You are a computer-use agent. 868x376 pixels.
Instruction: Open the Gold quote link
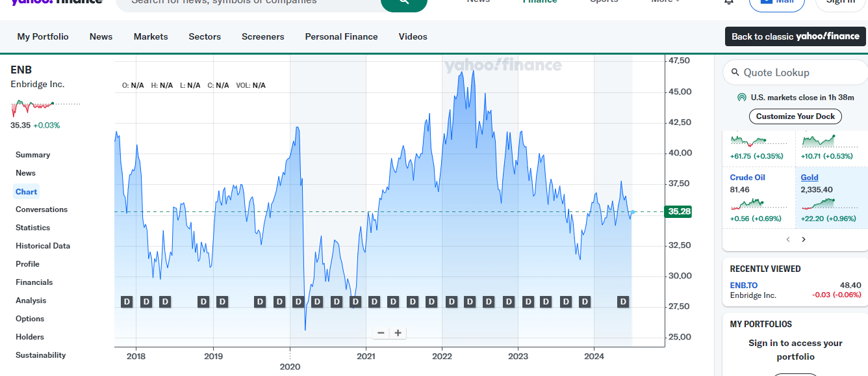pyautogui.click(x=810, y=178)
